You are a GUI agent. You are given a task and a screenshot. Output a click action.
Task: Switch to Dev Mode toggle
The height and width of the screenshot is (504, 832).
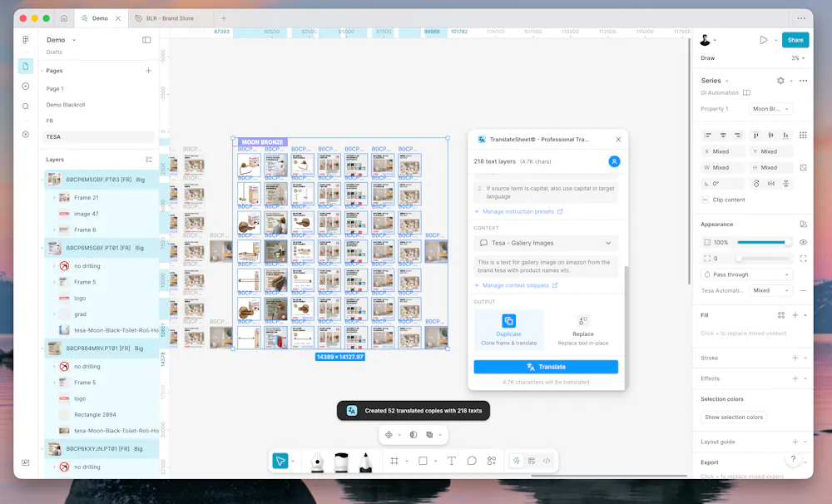tap(547, 461)
